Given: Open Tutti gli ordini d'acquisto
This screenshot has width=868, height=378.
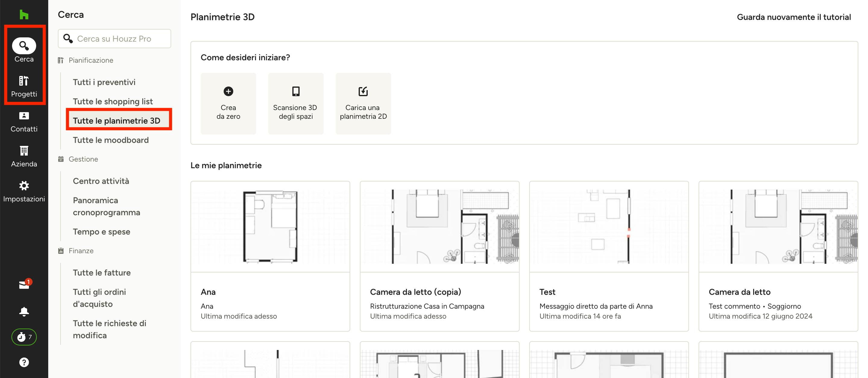Looking at the screenshot, I should 99,298.
